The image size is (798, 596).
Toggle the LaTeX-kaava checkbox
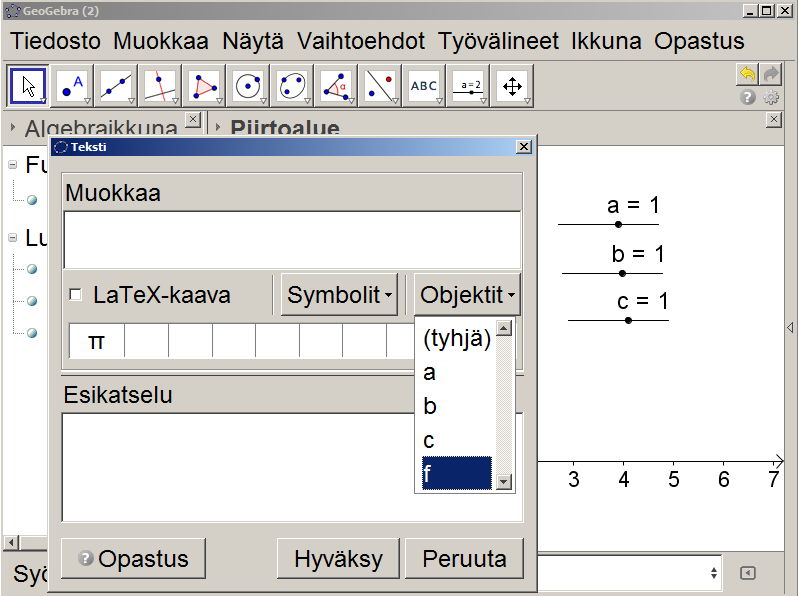(x=75, y=295)
